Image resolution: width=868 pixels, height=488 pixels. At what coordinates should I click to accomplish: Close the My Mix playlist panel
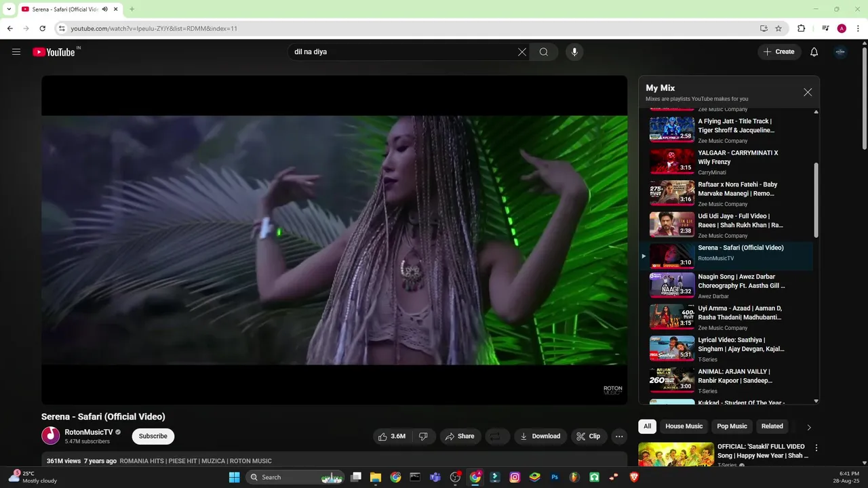click(x=808, y=92)
